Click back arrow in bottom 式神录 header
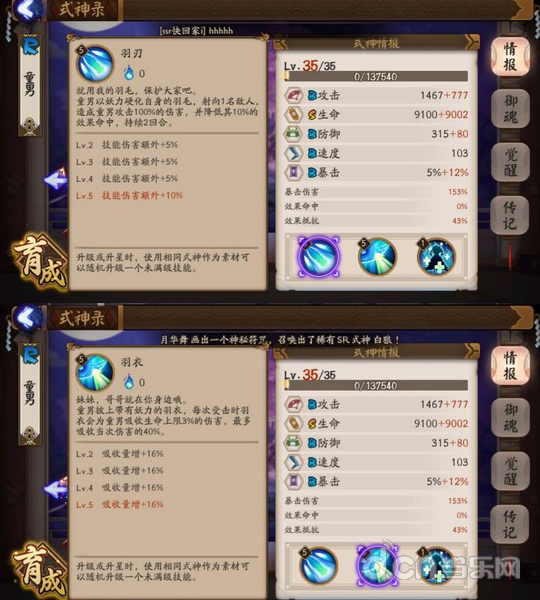Viewport: 540px width, 600px height. click(x=28, y=318)
